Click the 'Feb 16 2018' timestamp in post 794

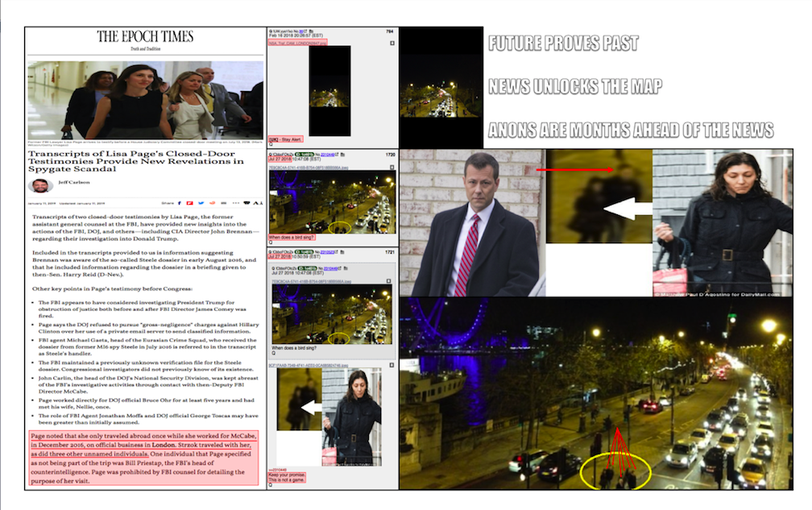[296, 35]
